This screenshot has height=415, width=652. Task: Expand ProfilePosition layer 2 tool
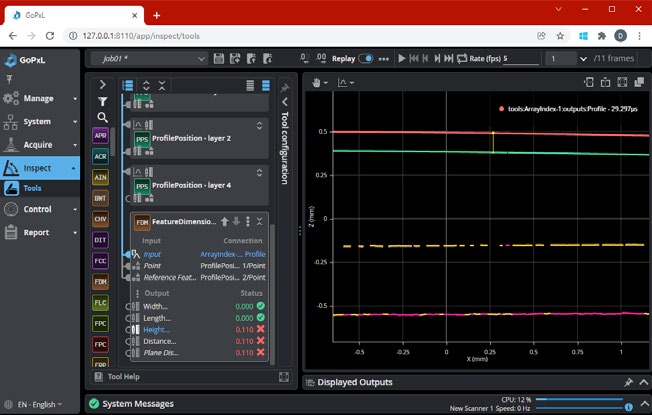point(259,126)
